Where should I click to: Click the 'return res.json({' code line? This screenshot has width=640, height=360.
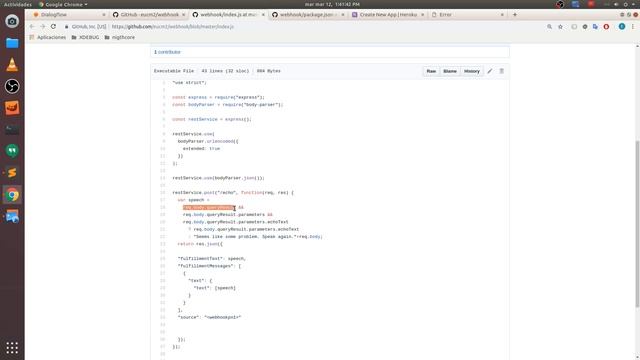tap(200, 244)
